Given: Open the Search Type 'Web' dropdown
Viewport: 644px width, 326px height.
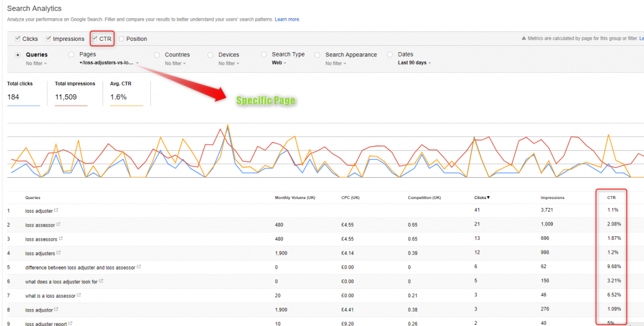Looking at the screenshot, I should tap(279, 63).
